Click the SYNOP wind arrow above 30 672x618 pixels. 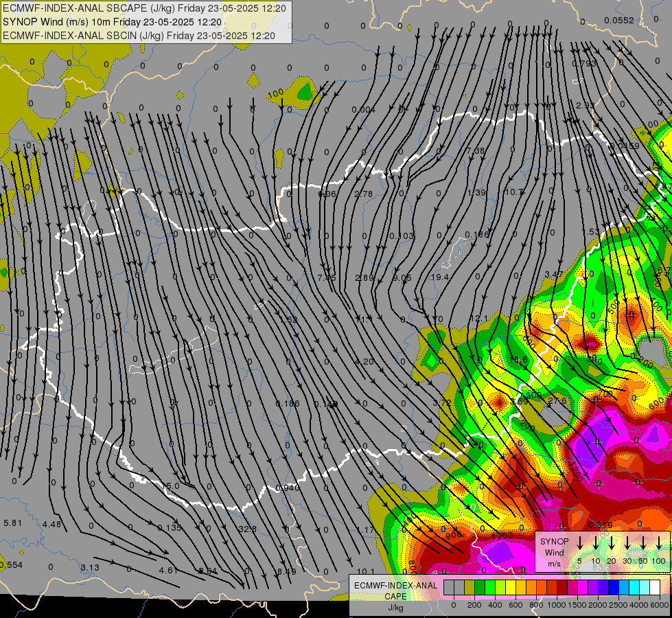click(x=627, y=542)
